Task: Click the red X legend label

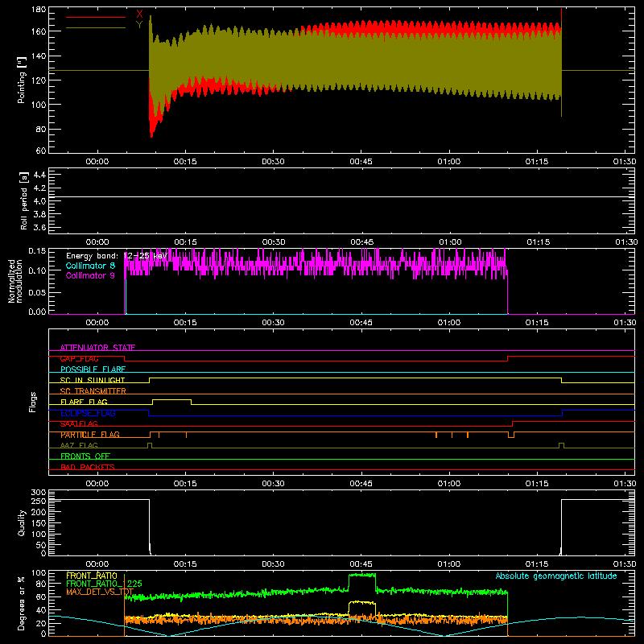Action: 139,14
